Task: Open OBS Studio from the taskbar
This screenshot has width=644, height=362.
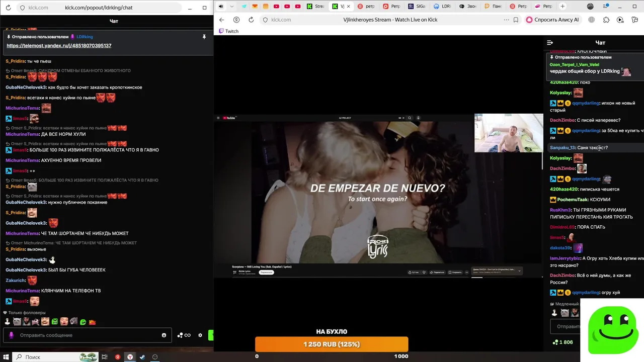Action: coord(155,357)
